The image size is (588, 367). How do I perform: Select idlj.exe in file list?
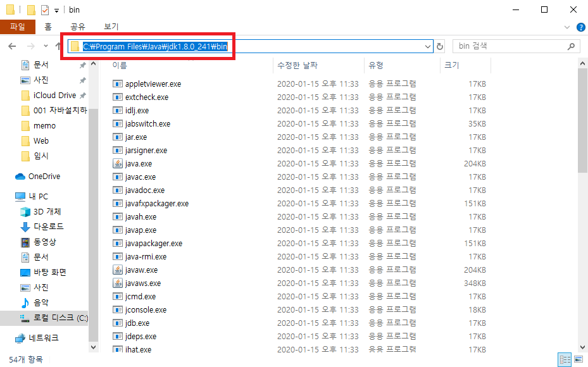point(137,111)
